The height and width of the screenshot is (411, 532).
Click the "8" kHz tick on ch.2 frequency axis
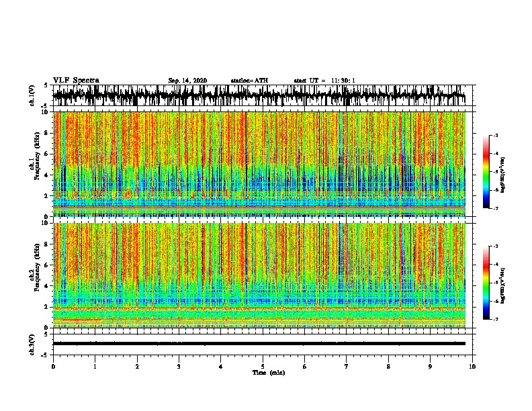coord(46,244)
